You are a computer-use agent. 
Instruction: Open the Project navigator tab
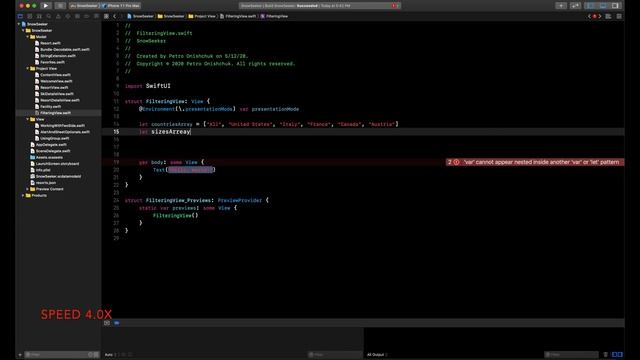click(x=20, y=16)
